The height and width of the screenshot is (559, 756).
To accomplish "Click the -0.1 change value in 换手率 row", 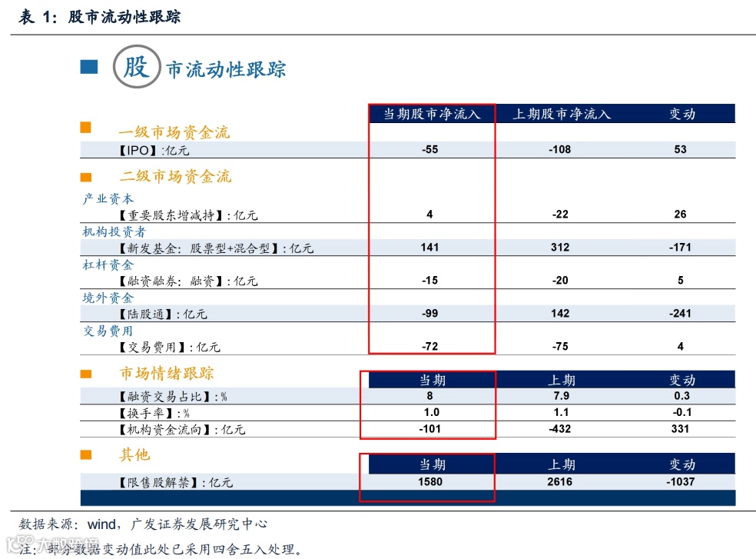I will tap(682, 412).
